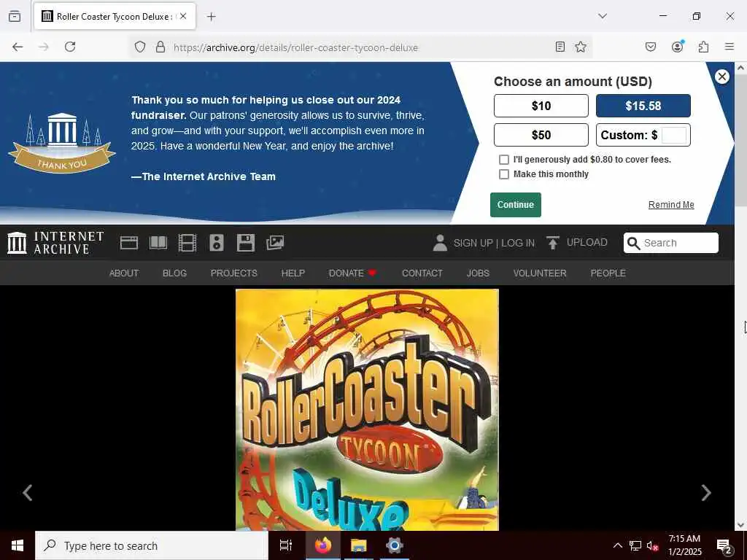
Task: Go back with the browser back arrow
Action: (x=18, y=47)
